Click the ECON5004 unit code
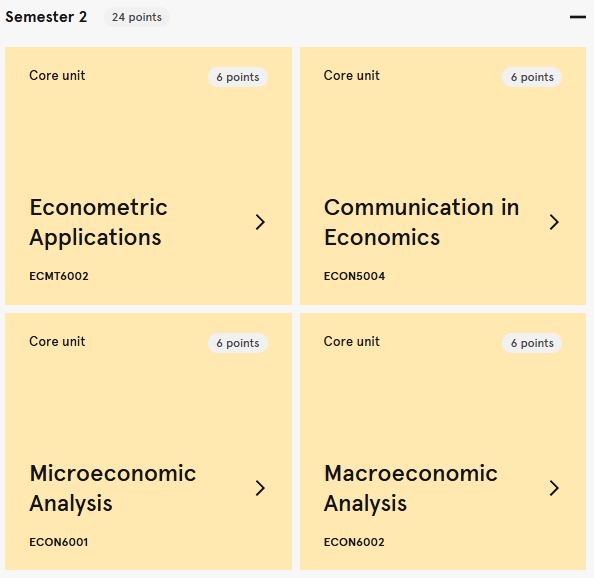Screen dimensions: 594x578 click(x=354, y=276)
